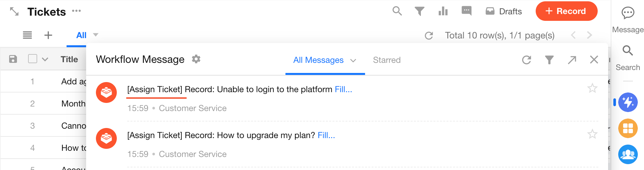The width and height of the screenshot is (644, 170).
Task: Filter the workflow messages
Action: (549, 60)
